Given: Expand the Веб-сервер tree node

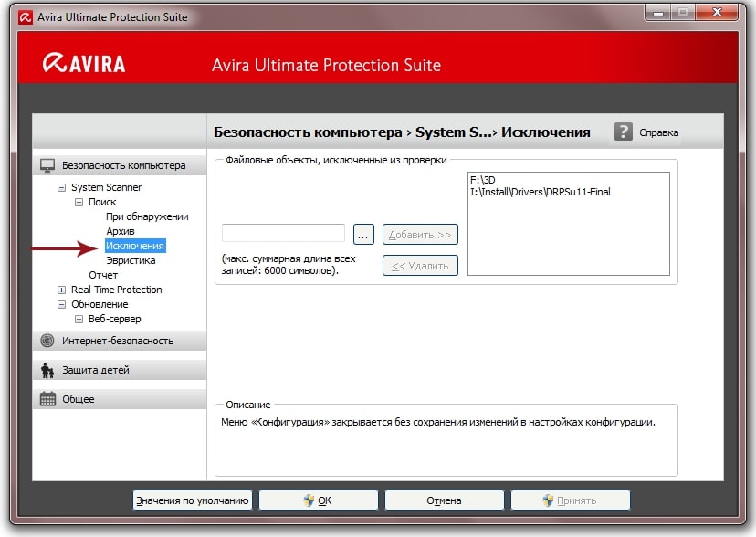Looking at the screenshot, I should pos(79,319).
